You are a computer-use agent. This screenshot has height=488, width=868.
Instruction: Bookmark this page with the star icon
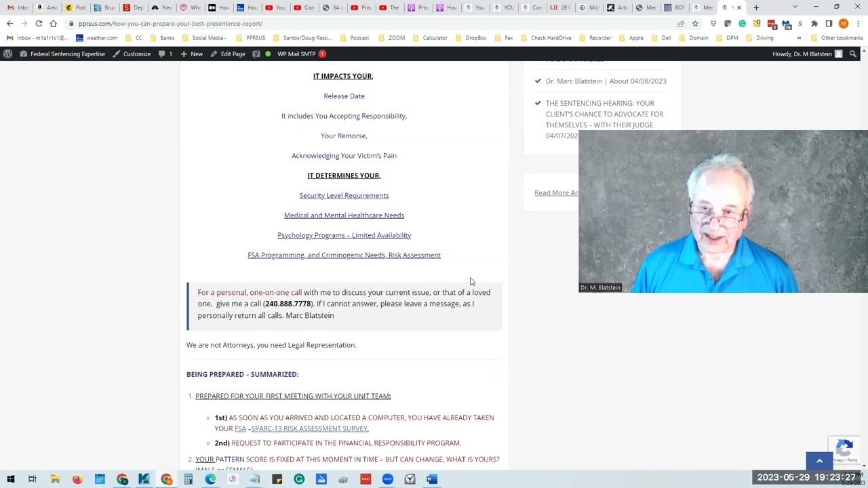point(695,24)
